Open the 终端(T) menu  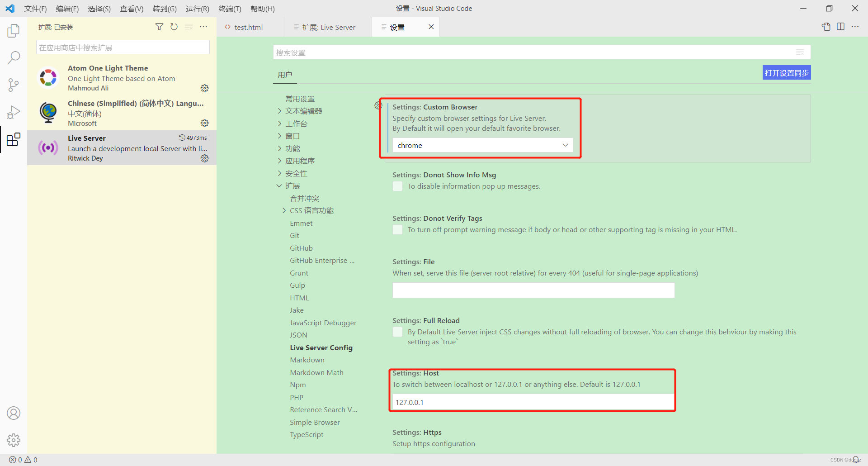(x=230, y=9)
